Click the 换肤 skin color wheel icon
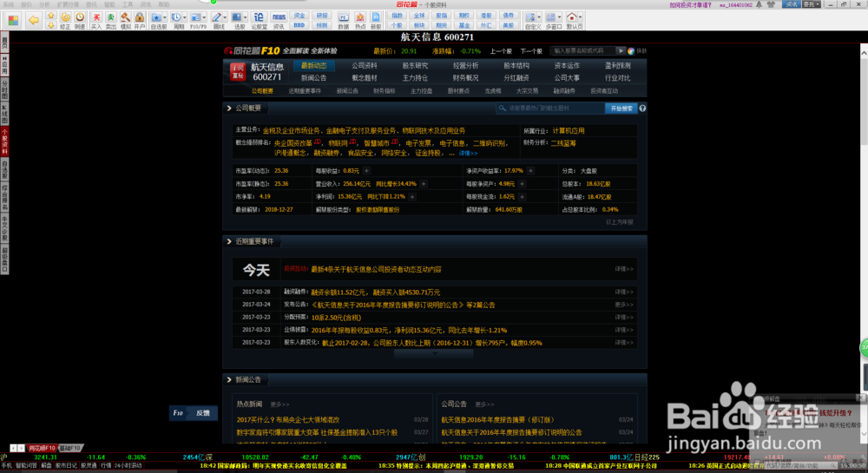The image size is (868, 473). [632, 51]
